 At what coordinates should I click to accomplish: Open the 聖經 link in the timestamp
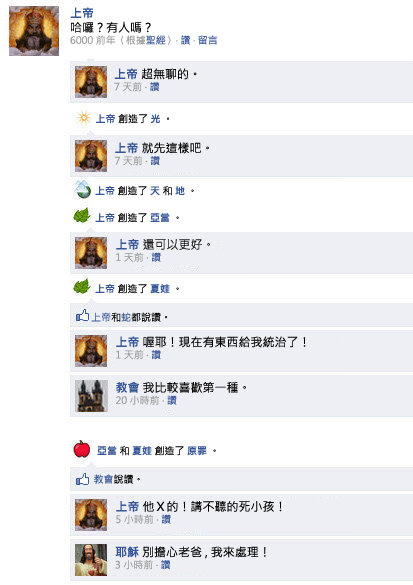point(155,40)
